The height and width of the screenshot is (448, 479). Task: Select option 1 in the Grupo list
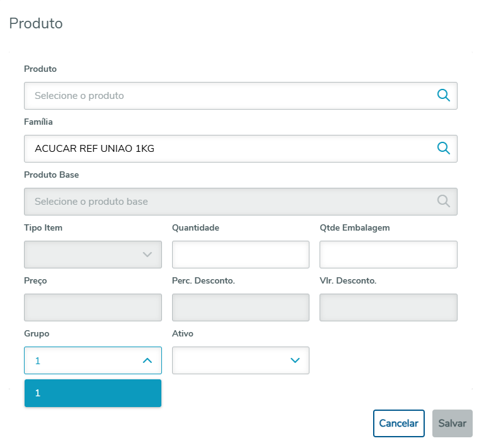93,393
